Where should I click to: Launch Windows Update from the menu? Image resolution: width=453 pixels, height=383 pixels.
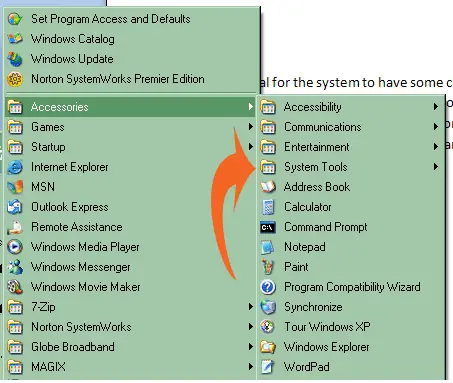tap(130, 59)
